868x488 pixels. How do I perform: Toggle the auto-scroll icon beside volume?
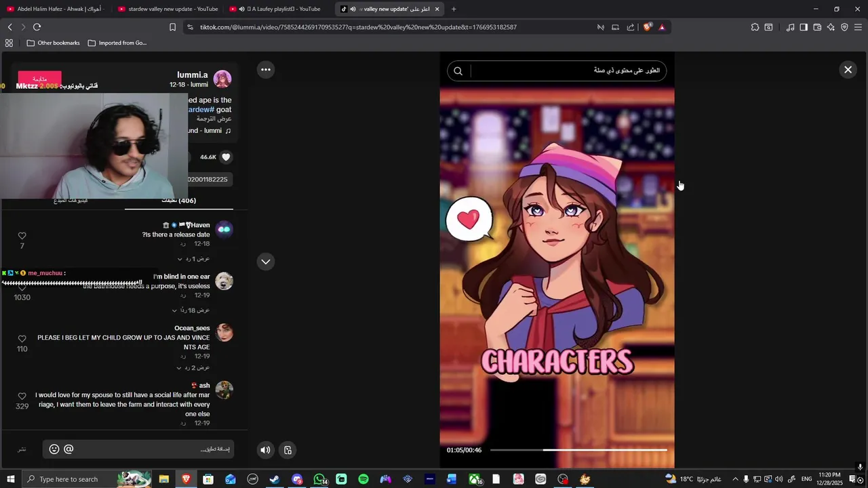click(288, 450)
